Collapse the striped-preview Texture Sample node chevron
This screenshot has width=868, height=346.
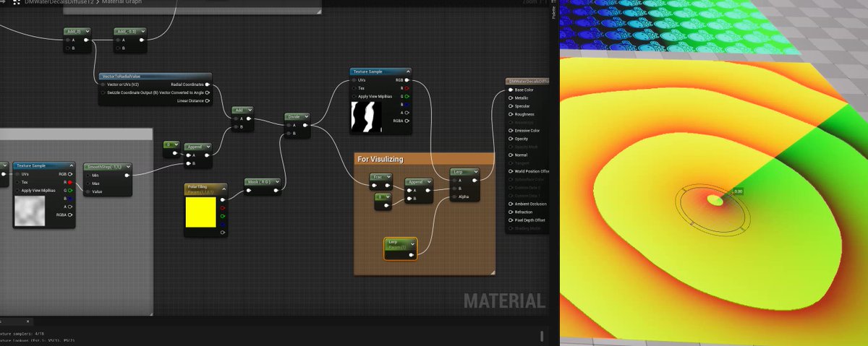409,72
